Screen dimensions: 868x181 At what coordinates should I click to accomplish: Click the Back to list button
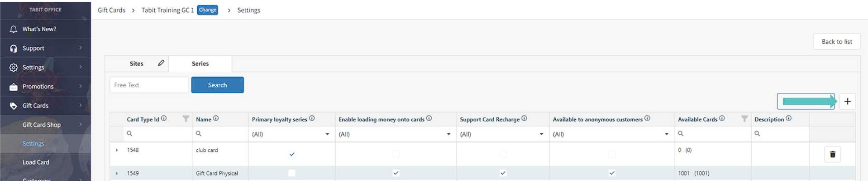point(836,42)
